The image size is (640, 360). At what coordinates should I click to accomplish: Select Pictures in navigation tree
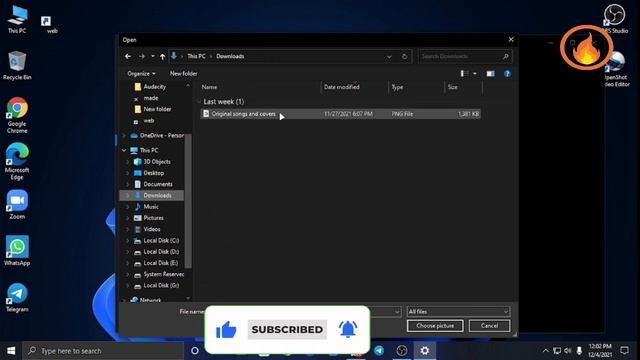pyautogui.click(x=149, y=218)
